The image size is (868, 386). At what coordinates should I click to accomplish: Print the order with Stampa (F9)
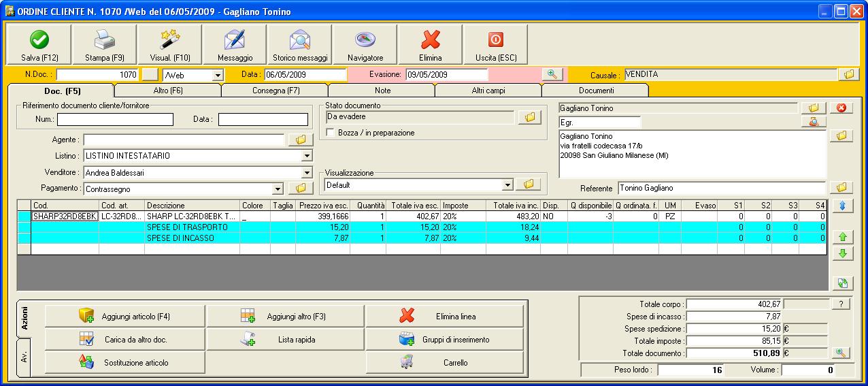104,40
